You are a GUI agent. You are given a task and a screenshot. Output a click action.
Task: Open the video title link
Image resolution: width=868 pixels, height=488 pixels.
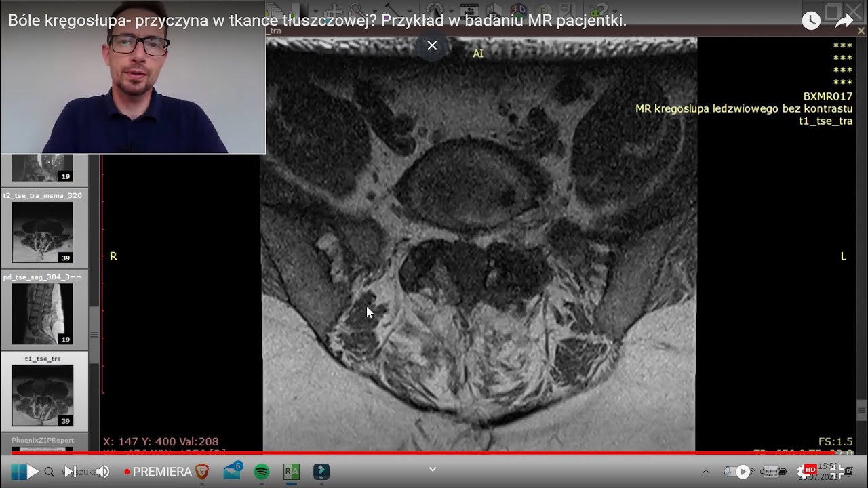pos(317,21)
